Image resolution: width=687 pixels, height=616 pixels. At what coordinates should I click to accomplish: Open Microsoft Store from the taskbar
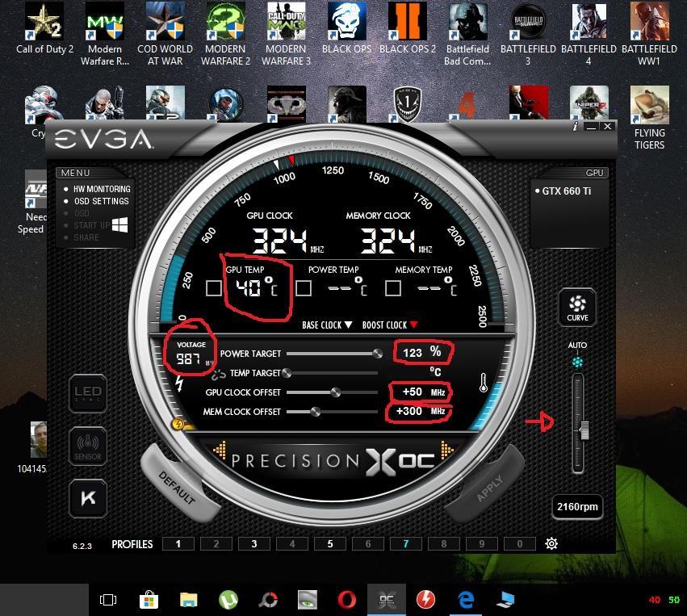point(149,600)
